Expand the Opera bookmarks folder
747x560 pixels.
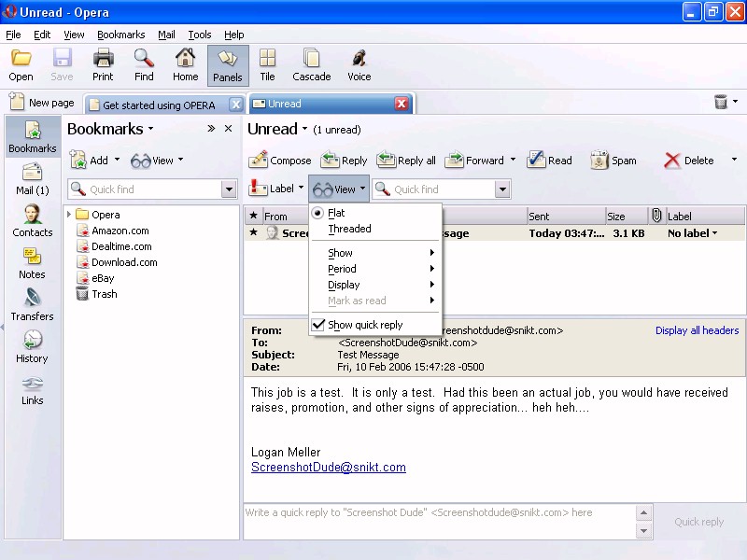[x=69, y=215]
